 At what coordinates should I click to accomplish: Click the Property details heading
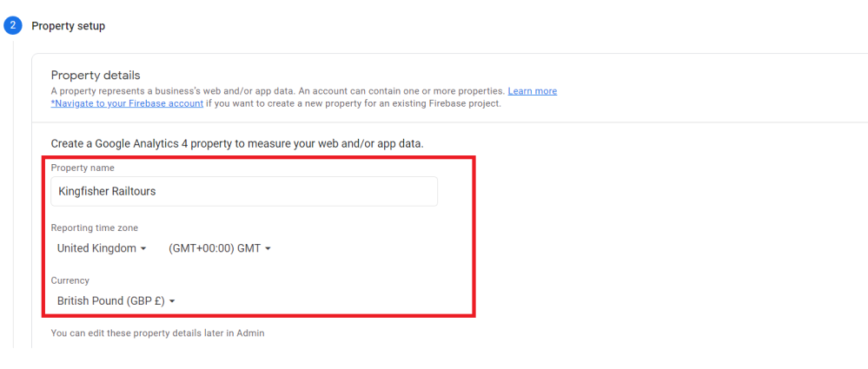tap(96, 76)
